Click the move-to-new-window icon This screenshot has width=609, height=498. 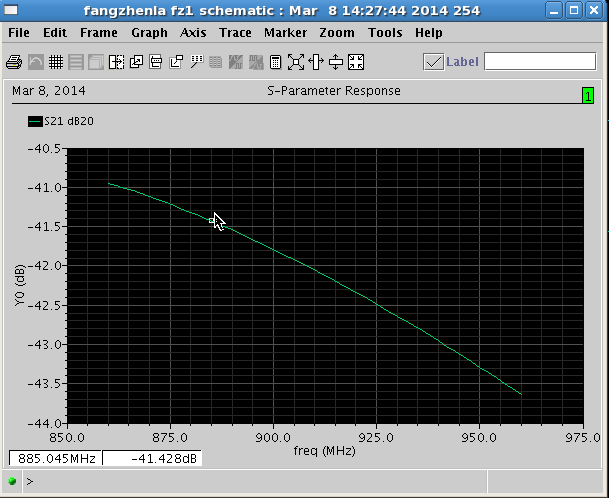176,62
